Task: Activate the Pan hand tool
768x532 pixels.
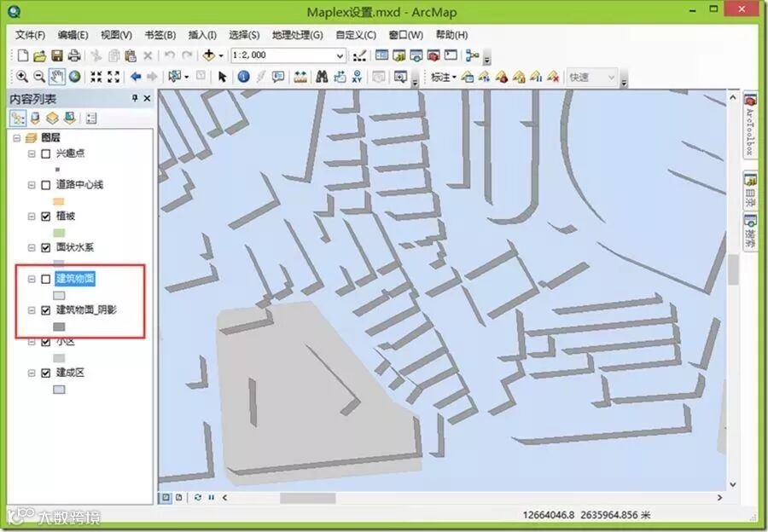Action: pyautogui.click(x=57, y=77)
